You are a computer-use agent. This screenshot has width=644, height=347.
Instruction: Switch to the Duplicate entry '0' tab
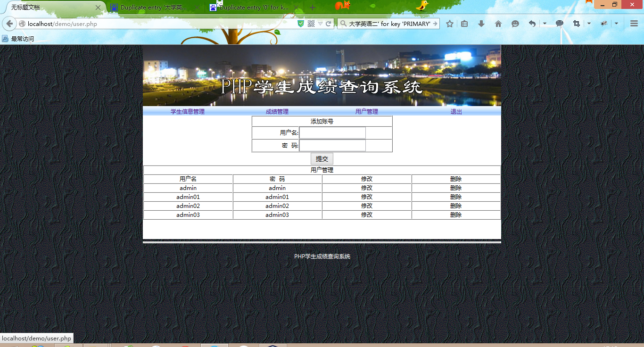[x=255, y=8]
